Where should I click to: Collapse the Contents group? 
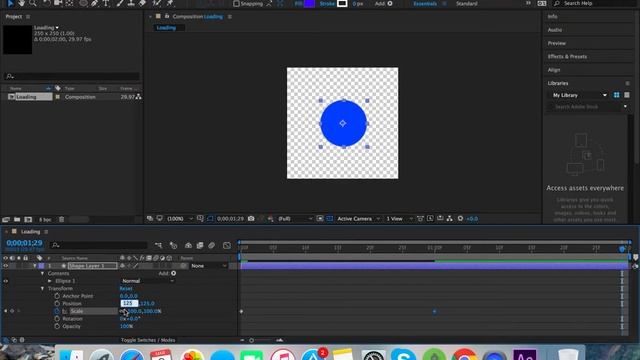42,273
